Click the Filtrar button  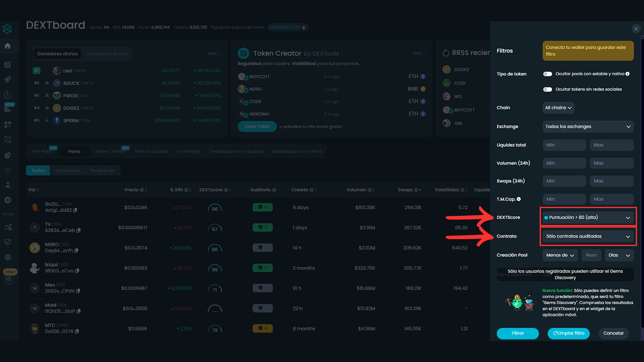[517, 333]
